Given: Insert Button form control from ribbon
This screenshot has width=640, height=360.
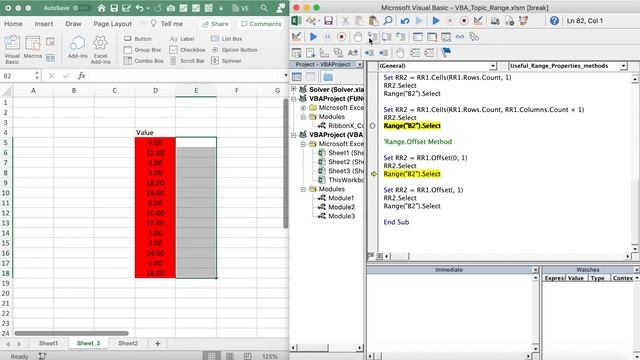Looking at the screenshot, I should 138,39.
